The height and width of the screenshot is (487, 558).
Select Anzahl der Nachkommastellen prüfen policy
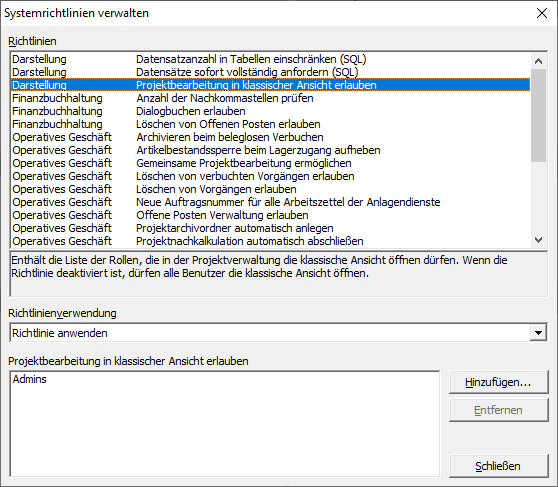(270, 98)
